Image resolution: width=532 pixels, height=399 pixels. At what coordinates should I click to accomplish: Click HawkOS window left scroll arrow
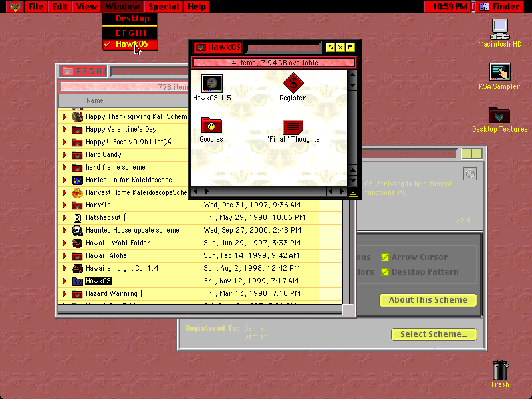click(x=196, y=192)
